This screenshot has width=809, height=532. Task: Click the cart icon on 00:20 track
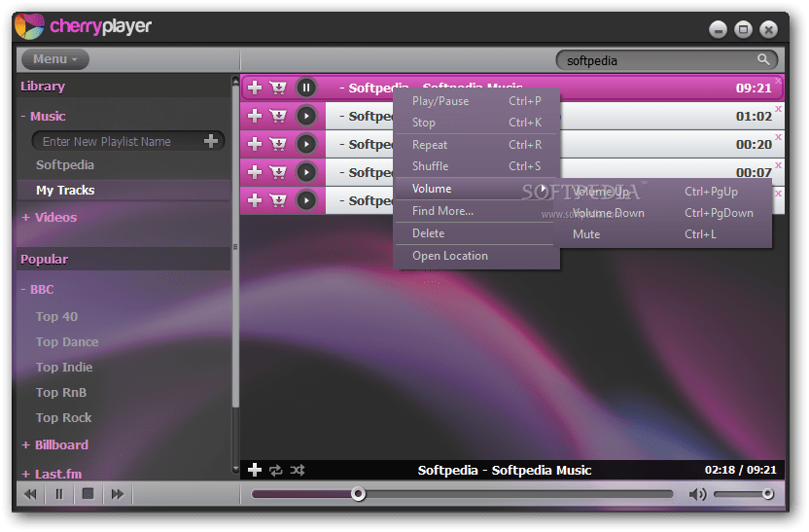(278, 144)
